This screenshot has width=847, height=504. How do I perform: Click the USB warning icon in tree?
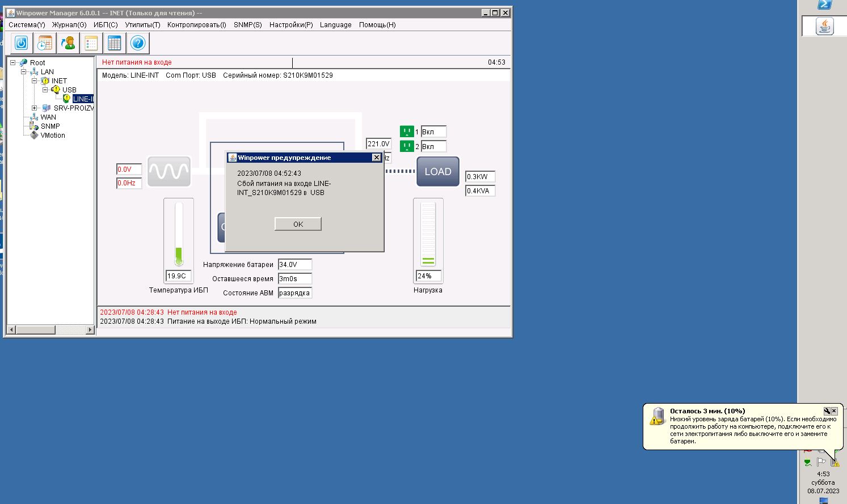click(56, 90)
